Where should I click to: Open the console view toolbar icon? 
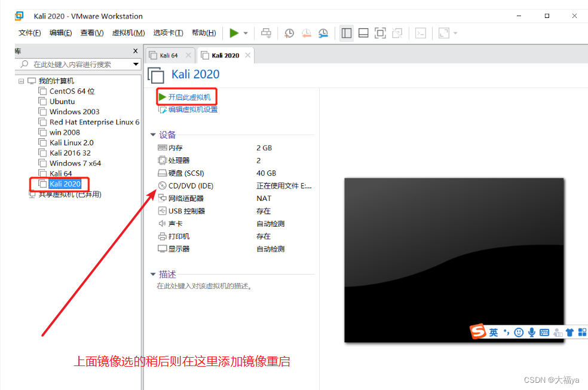[420, 33]
